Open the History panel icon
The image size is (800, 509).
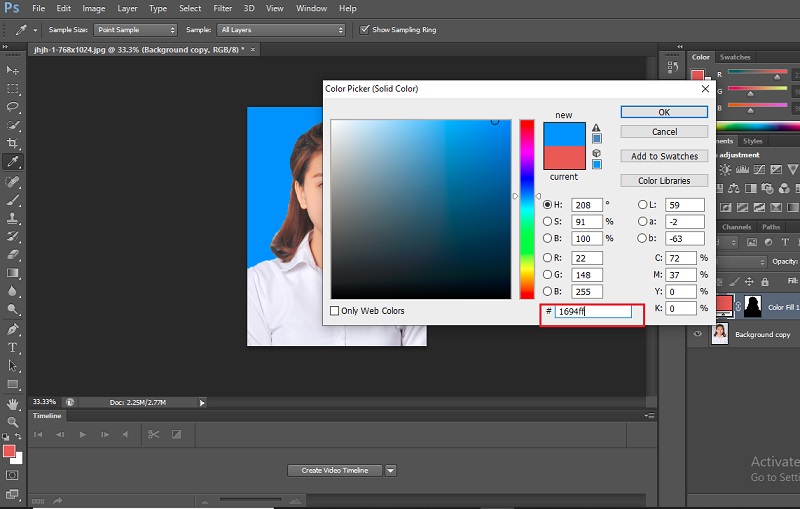coord(672,67)
